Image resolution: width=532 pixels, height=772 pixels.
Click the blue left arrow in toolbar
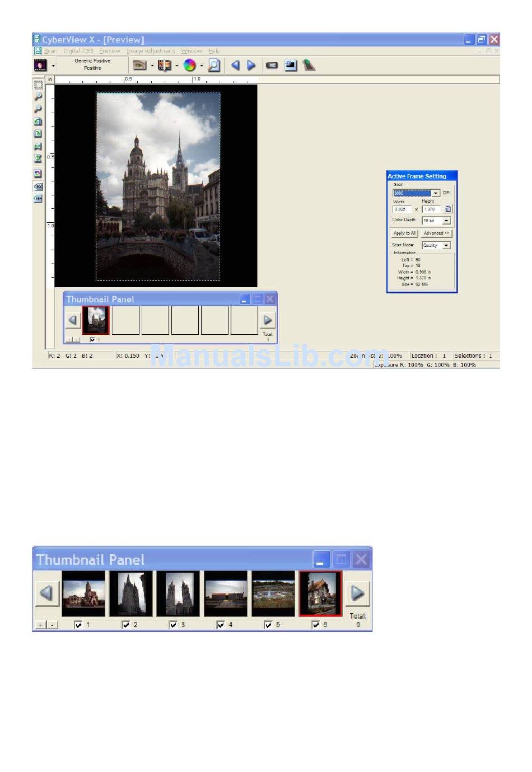[x=235, y=65]
